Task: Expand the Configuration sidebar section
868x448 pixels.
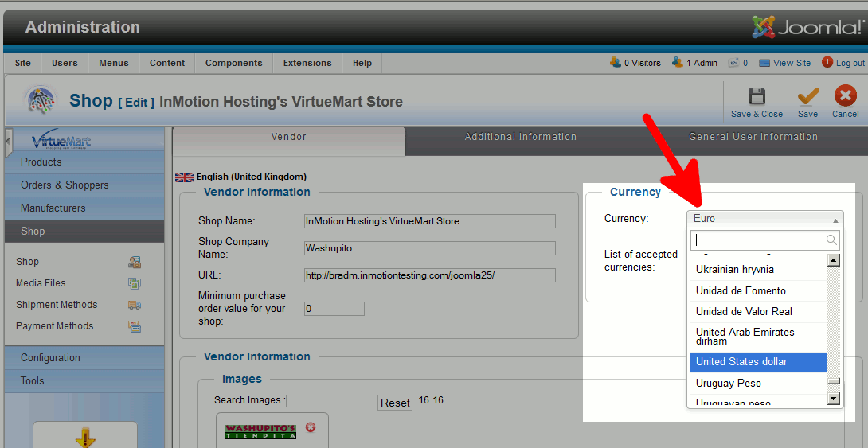Action: click(x=84, y=358)
